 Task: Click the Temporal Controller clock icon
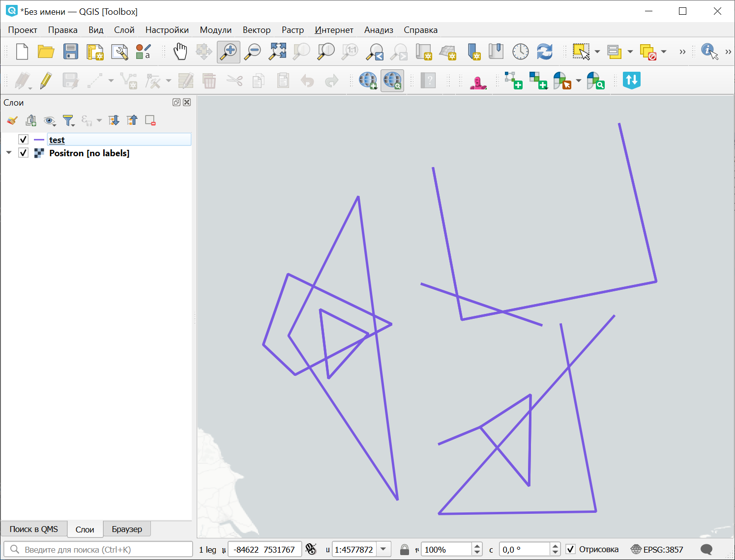tap(520, 52)
